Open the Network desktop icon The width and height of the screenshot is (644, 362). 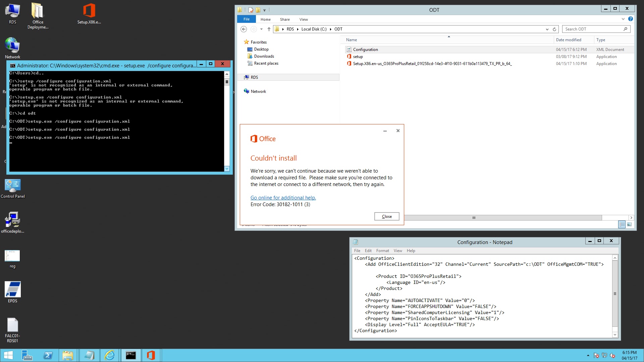[x=12, y=48]
